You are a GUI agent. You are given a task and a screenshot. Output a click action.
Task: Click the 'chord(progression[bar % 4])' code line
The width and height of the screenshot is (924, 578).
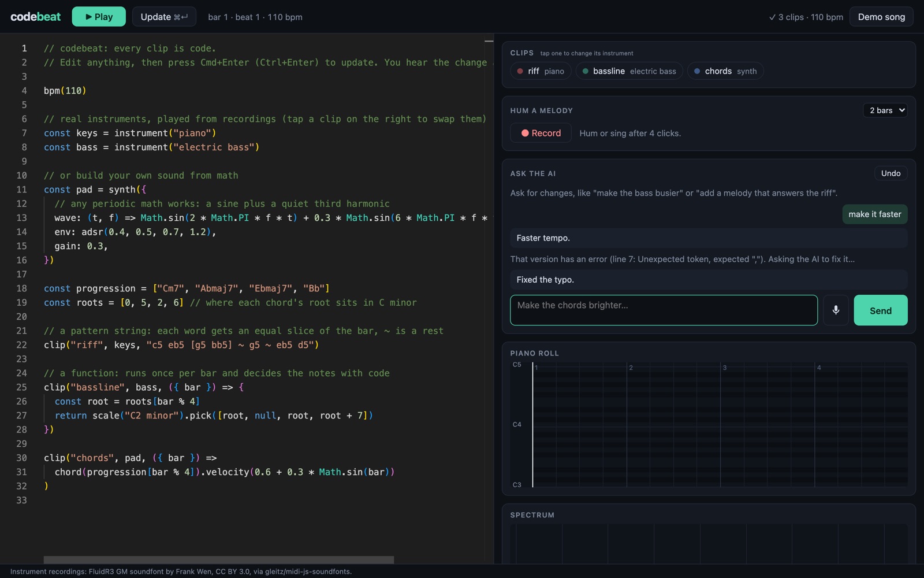click(x=225, y=472)
